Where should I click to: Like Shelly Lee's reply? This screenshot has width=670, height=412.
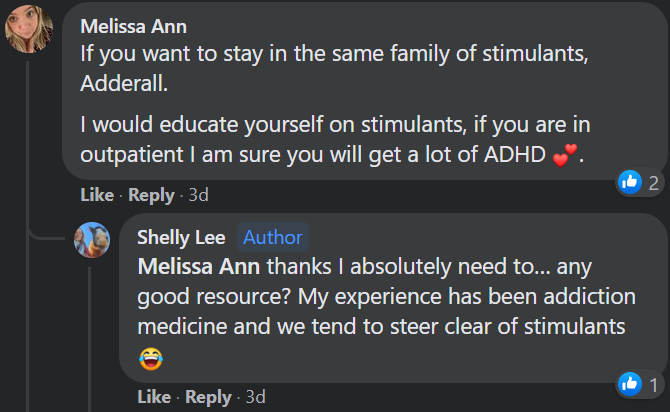pyautogui.click(x=154, y=397)
